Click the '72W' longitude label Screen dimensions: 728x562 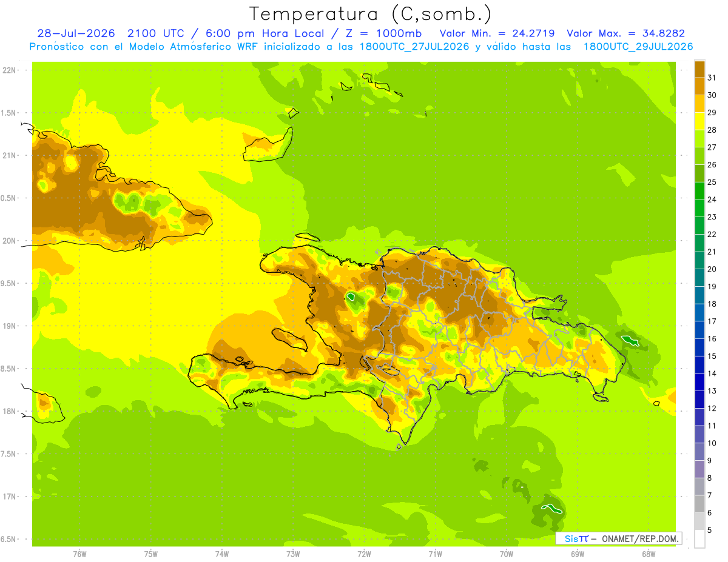pos(364,554)
